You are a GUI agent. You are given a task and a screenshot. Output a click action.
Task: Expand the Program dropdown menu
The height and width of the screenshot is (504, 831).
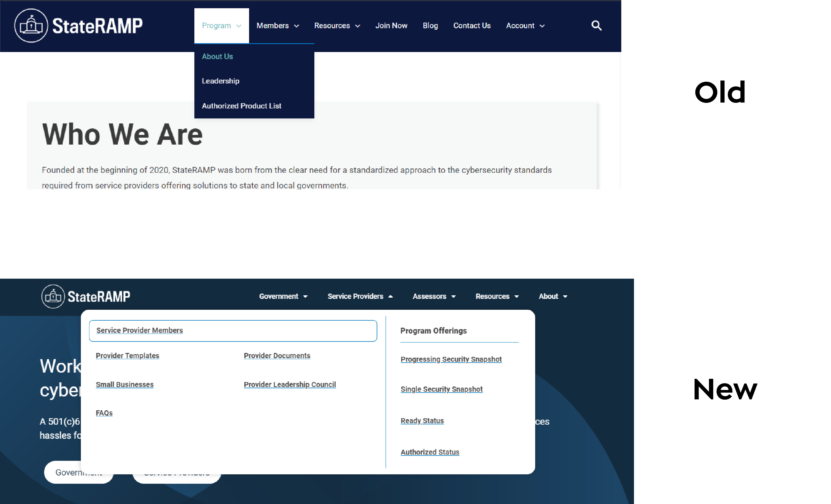tap(221, 26)
